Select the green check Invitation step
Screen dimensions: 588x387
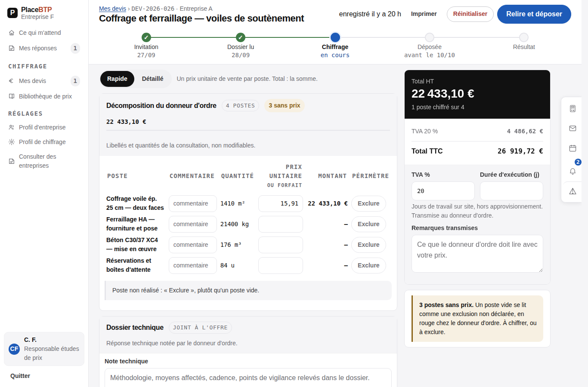(x=146, y=37)
